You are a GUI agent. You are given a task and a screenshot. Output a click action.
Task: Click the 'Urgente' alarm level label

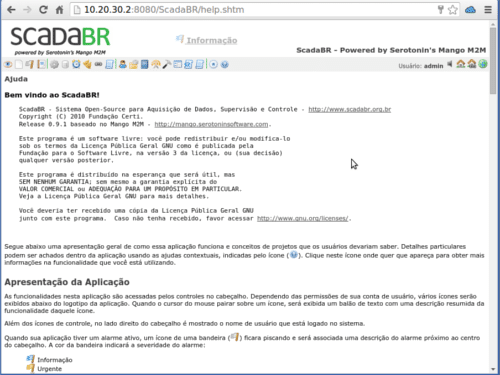pos(49,369)
